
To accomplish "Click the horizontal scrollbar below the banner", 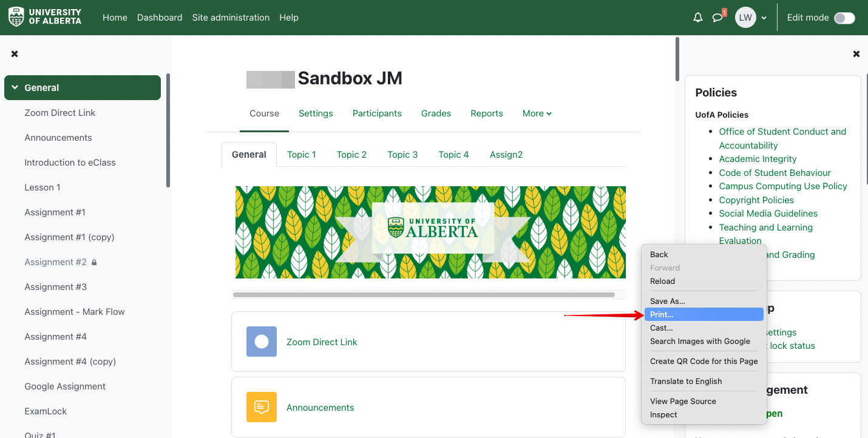I will 423,295.
